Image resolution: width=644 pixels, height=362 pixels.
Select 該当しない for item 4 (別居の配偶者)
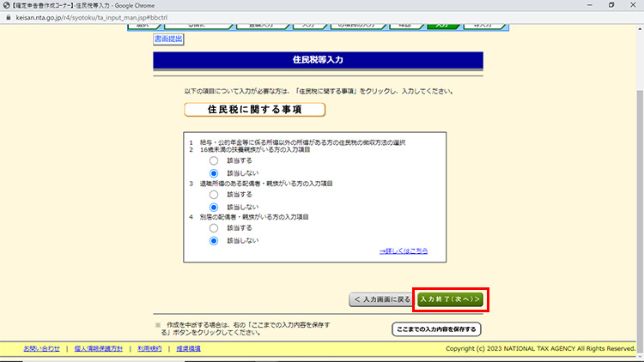pyautogui.click(x=214, y=241)
